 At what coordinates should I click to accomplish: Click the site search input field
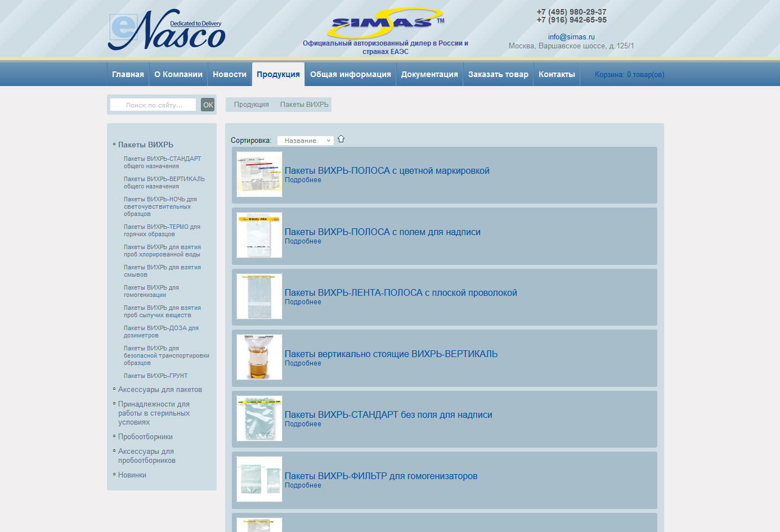[153, 105]
